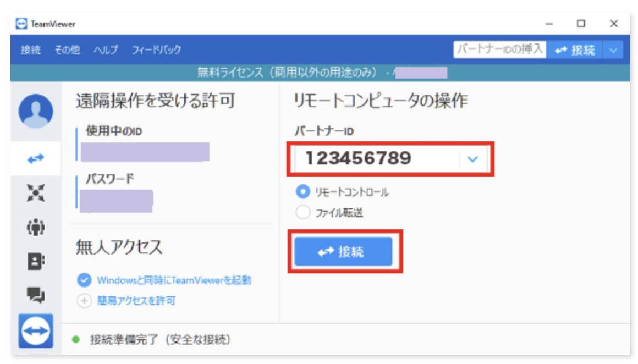
Task: Minimize the TeamViewer window
Action: [x=549, y=24]
